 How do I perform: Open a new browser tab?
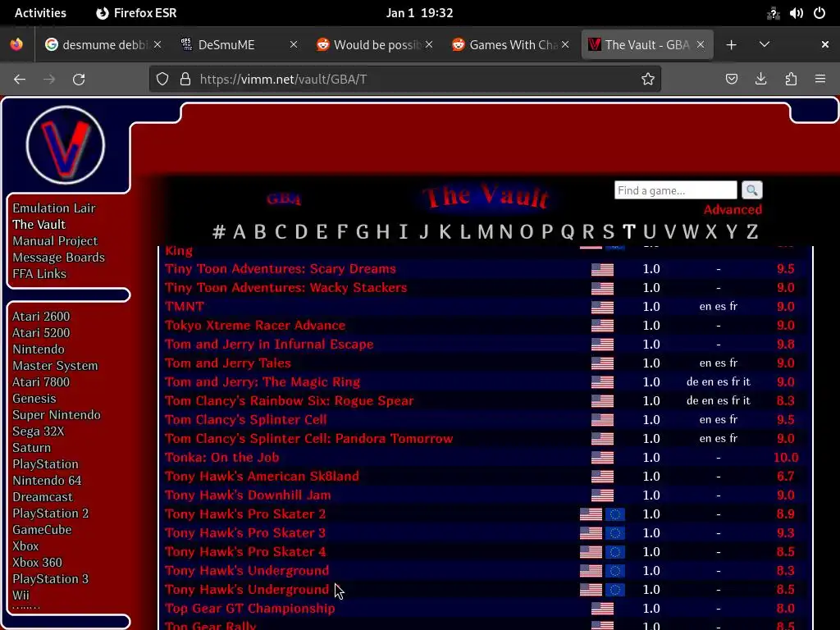click(731, 45)
